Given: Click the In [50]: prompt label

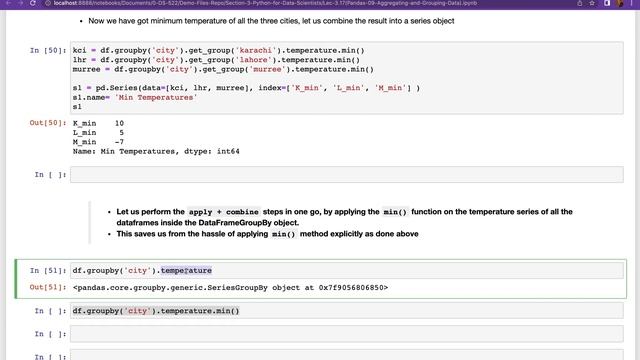Looking at the screenshot, I should pos(48,51).
